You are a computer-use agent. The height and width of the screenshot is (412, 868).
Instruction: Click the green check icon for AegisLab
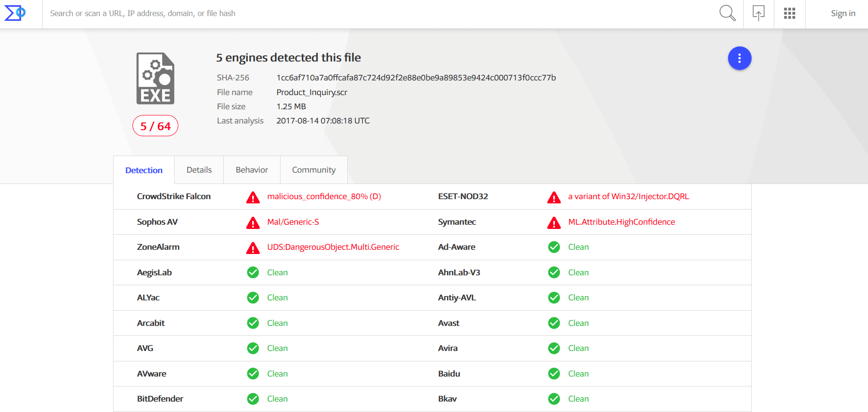pos(253,272)
